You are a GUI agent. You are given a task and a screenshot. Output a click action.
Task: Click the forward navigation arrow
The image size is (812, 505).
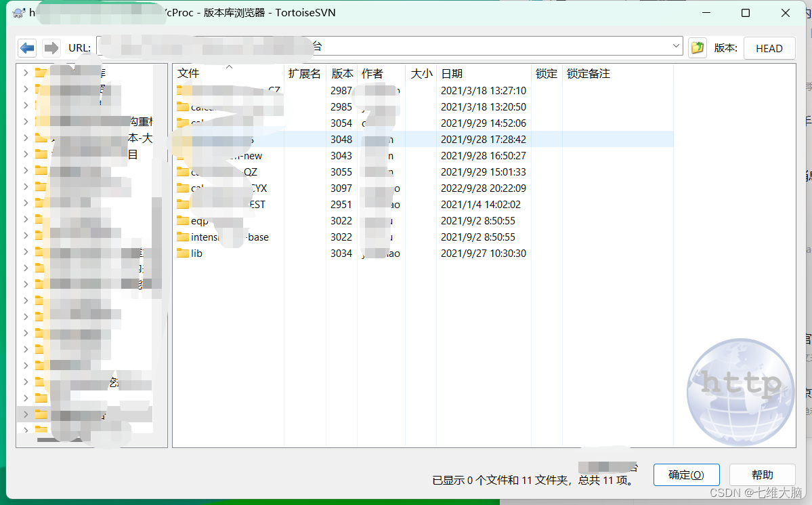click(x=51, y=47)
